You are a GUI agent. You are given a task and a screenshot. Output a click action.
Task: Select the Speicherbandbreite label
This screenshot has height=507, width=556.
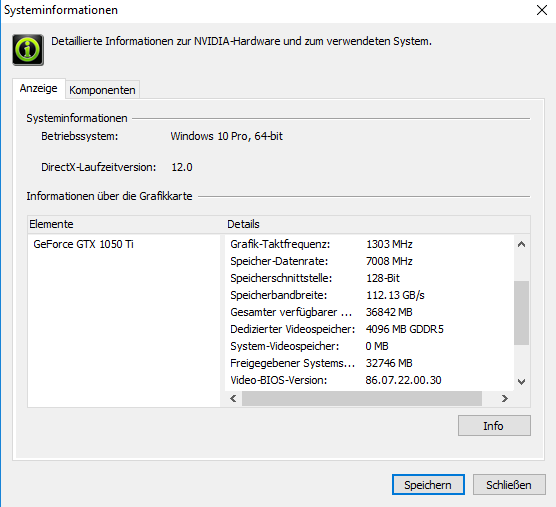click(279, 295)
